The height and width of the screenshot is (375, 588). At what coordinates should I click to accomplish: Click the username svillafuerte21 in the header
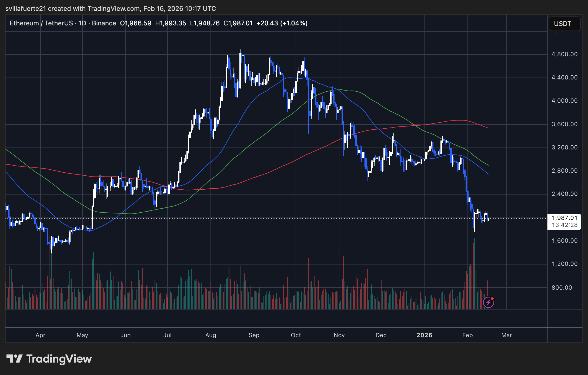tap(26, 8)
